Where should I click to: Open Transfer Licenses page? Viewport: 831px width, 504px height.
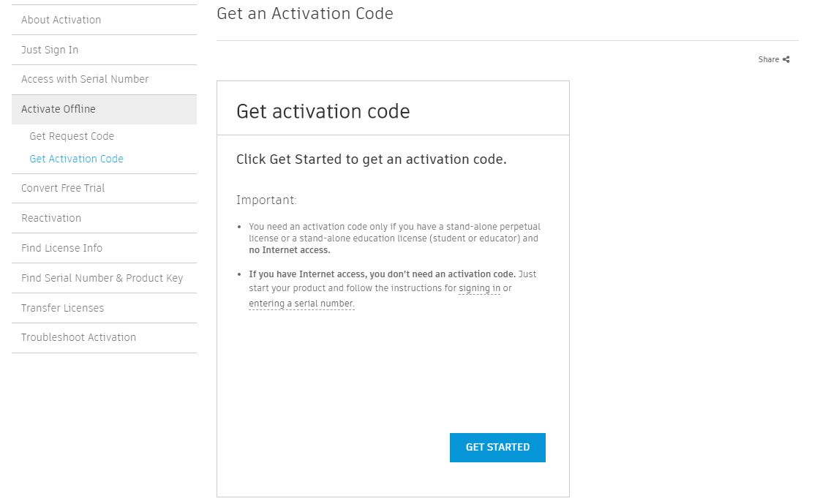[104, 308]
